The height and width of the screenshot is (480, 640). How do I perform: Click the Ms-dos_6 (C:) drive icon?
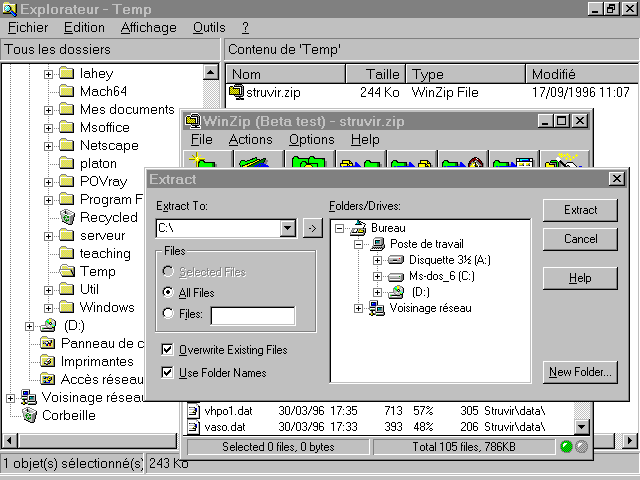pos(396,277)
